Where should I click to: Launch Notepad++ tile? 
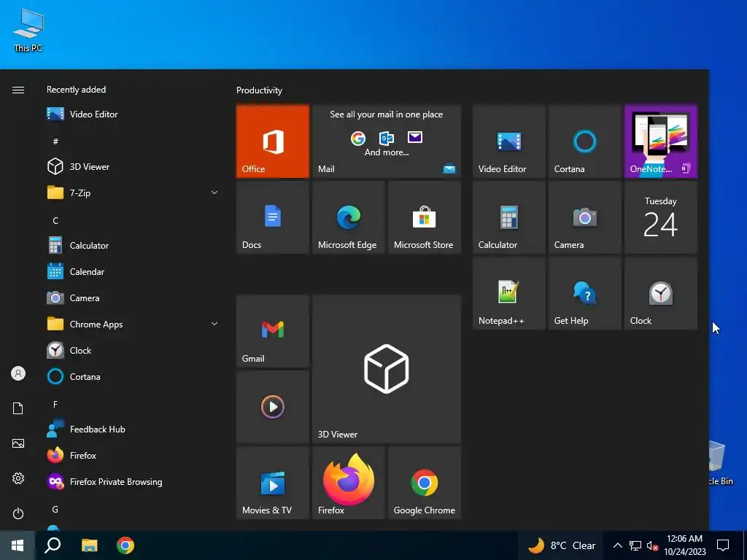tap(508, 293)
